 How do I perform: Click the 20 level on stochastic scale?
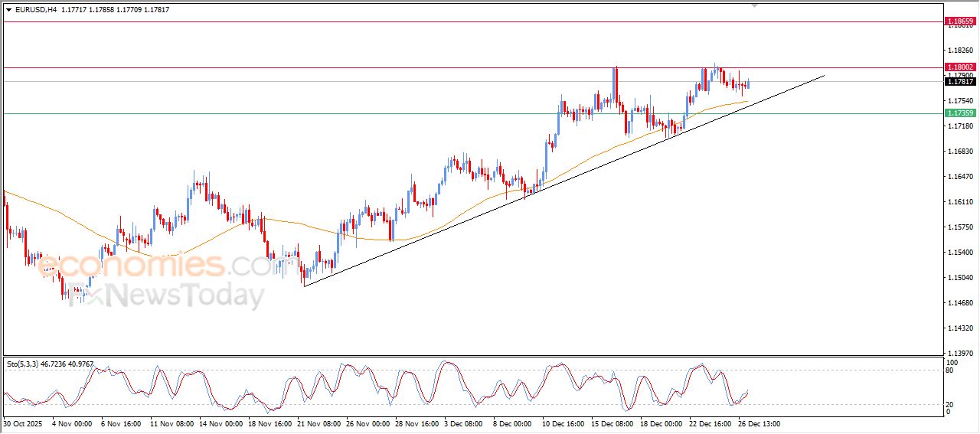pyautogui.click(x=952, y=403)
